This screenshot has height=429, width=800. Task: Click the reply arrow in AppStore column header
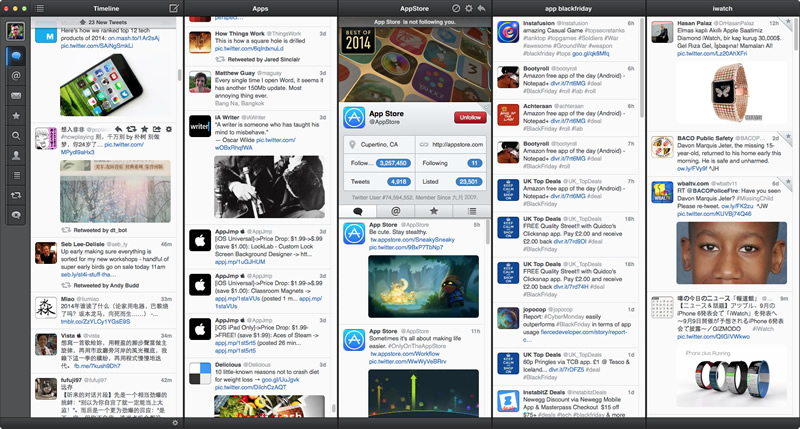[481, 8]
